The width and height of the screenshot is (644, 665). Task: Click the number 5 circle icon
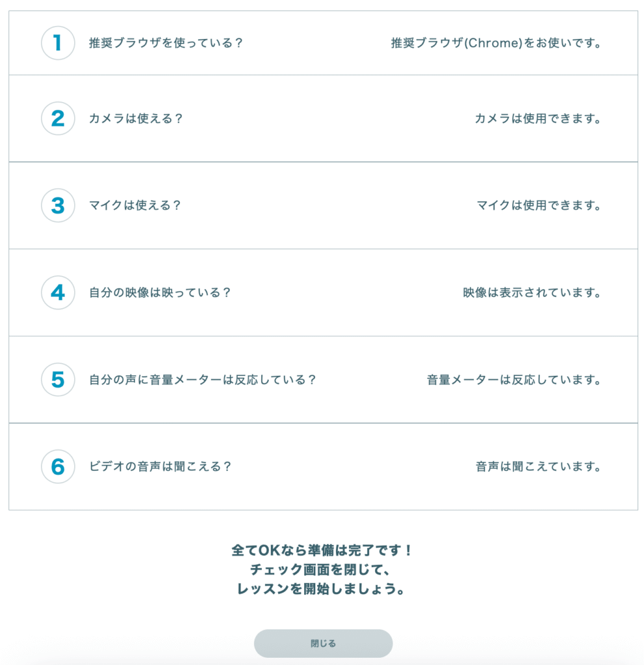click(x=58, y=379)
